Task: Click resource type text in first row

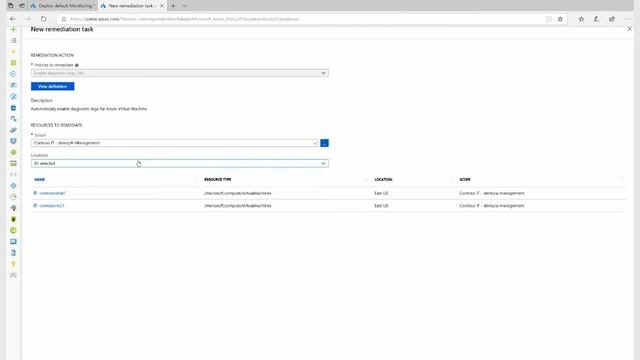Action: pos(238,193)
